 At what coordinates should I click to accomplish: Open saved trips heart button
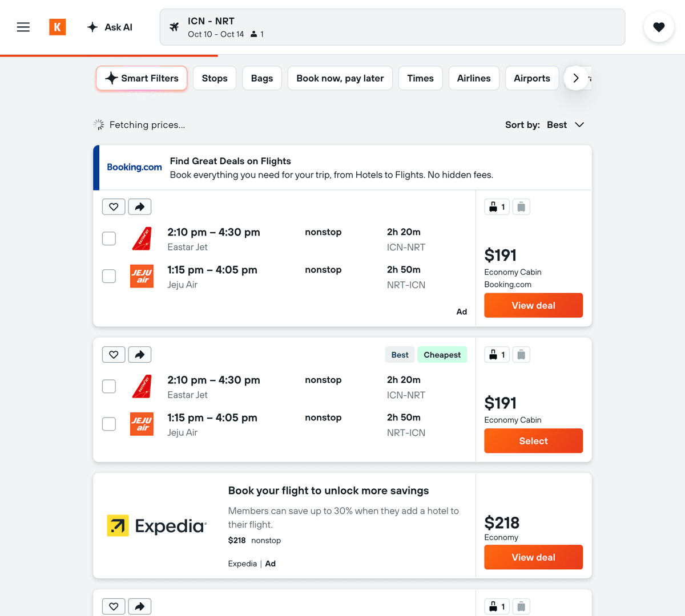coord(659,27)
